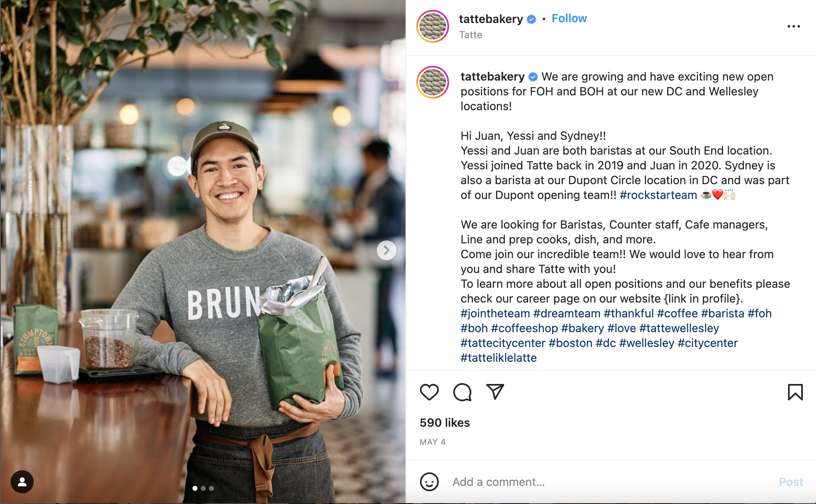Open tattebakery profile picture in header
The image size is (816, 504).
[x=433, y=26]
